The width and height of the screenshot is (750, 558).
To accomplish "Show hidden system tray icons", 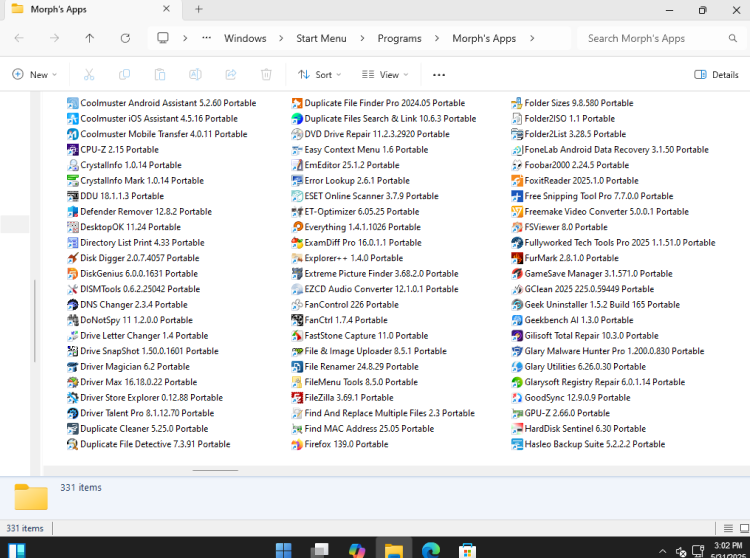I will click(x=662, y=551).
